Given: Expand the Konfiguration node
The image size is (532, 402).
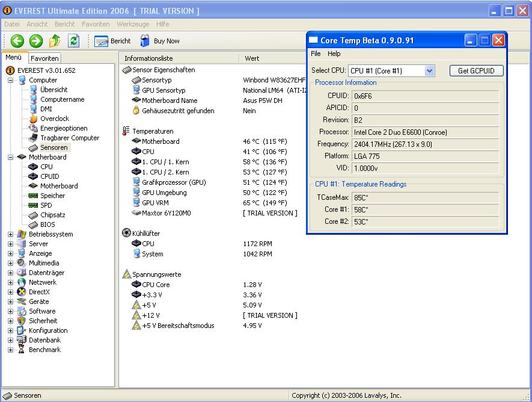Looking at the screenshot, I should (10, 330).
